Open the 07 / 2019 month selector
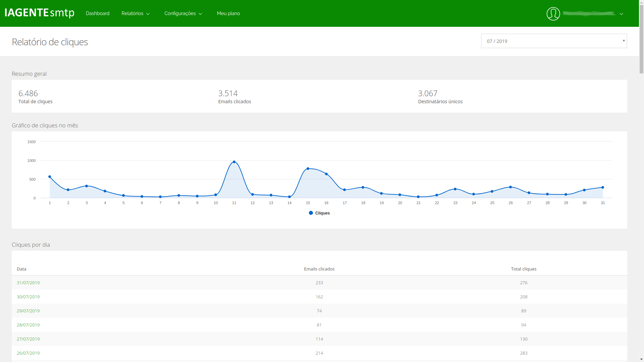Viewport: 644px width, 362px height. pos(554,41)
